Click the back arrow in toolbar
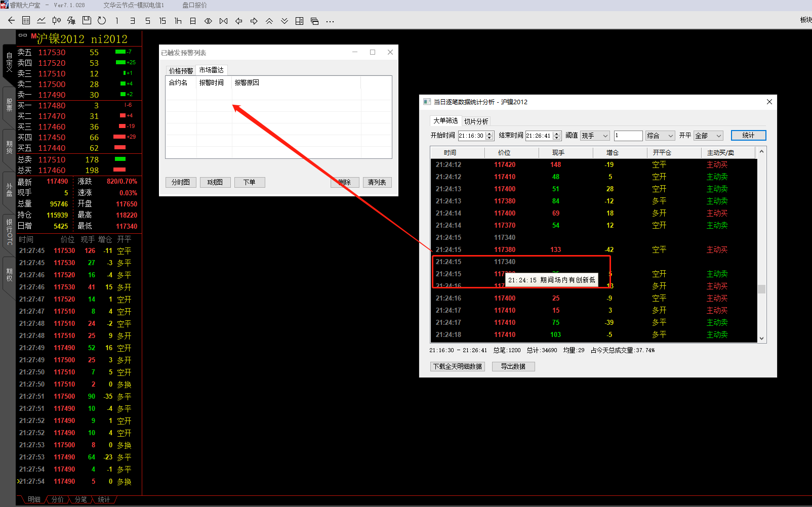This screenshot has height=507, width=812. tap(11, 21)
